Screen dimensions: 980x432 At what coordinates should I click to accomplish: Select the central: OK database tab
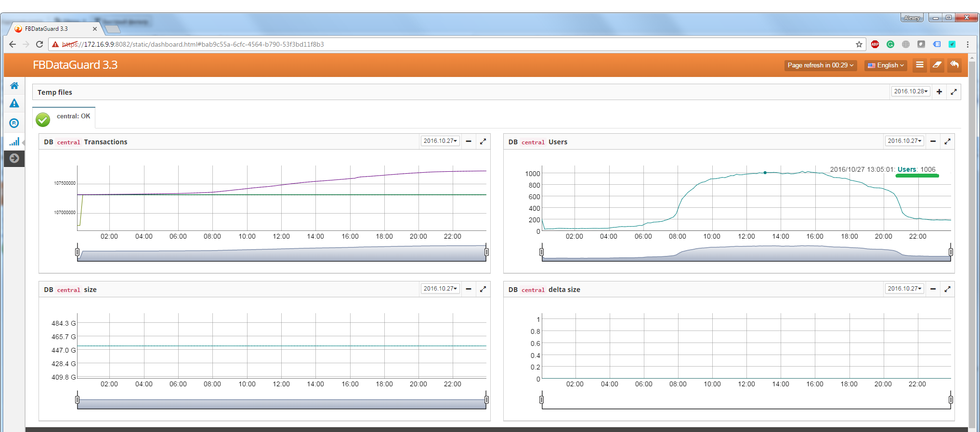64,117
